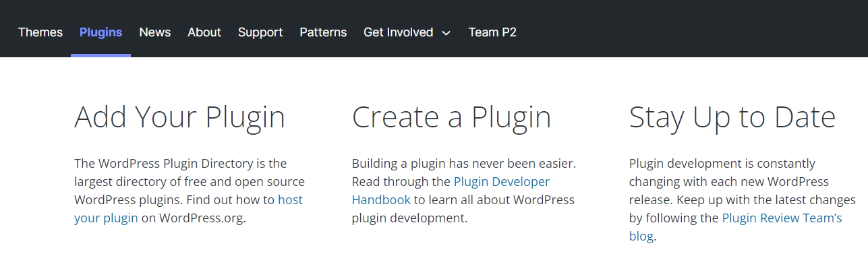Select the Plugins tab
The width and height of the screenshot is (868, 254).
[x=100, y=32]
